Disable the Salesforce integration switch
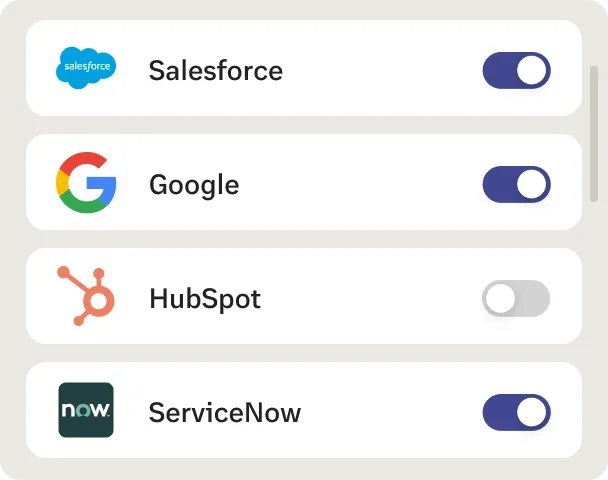This screenshot has height=480, width=608. 516,70
